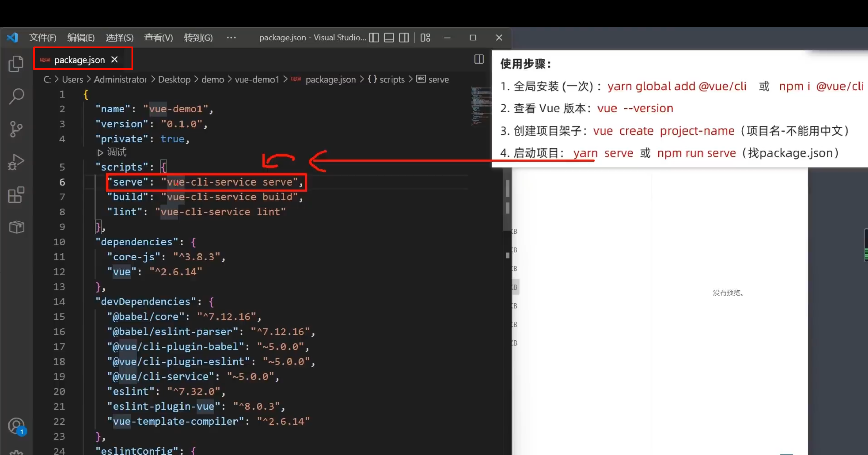Click demo in the breadcrumb path

coord(212,79)
